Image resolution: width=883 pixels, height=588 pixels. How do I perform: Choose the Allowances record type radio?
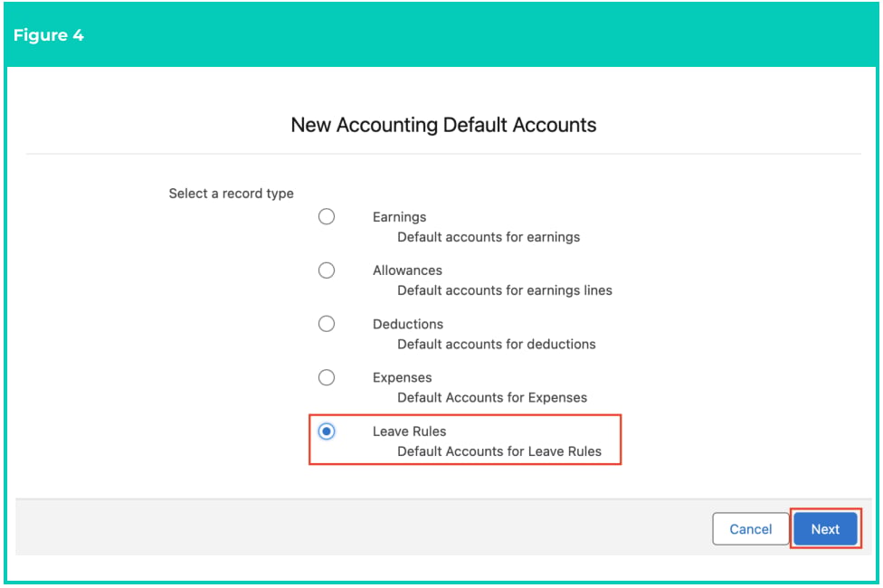327,270
